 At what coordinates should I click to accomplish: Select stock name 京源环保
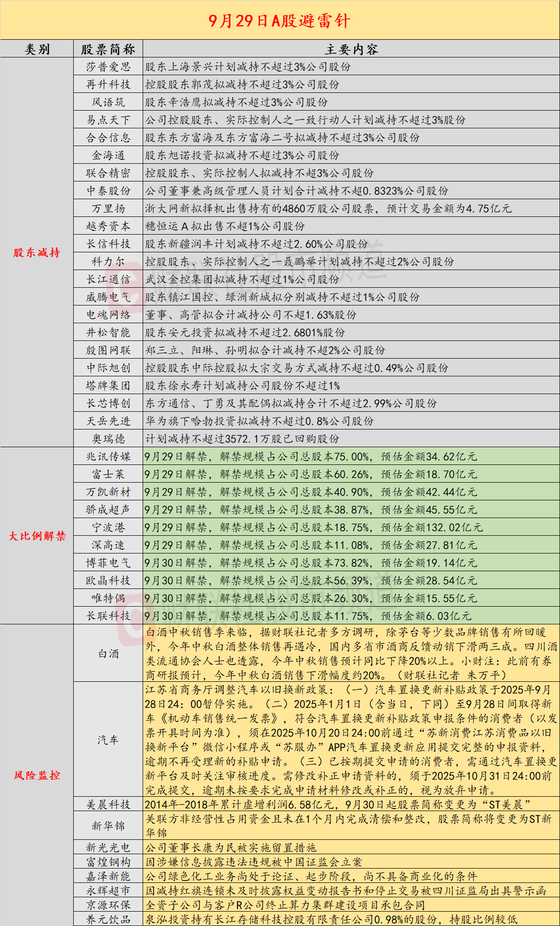(108, 905)
